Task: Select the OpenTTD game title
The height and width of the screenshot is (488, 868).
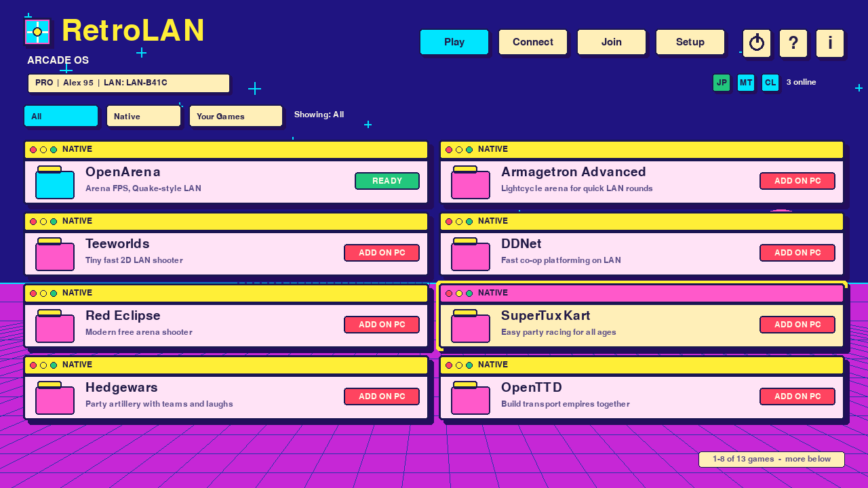Action: point(532,388)
